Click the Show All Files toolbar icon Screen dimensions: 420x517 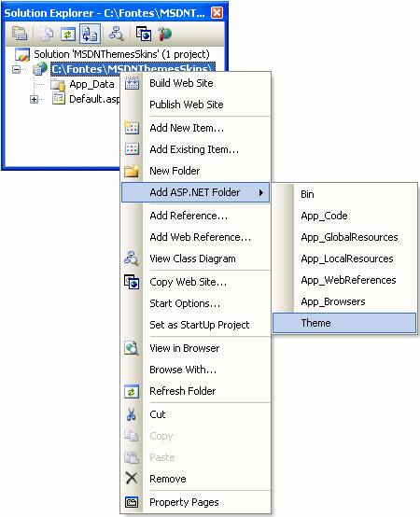coord(47,34)
